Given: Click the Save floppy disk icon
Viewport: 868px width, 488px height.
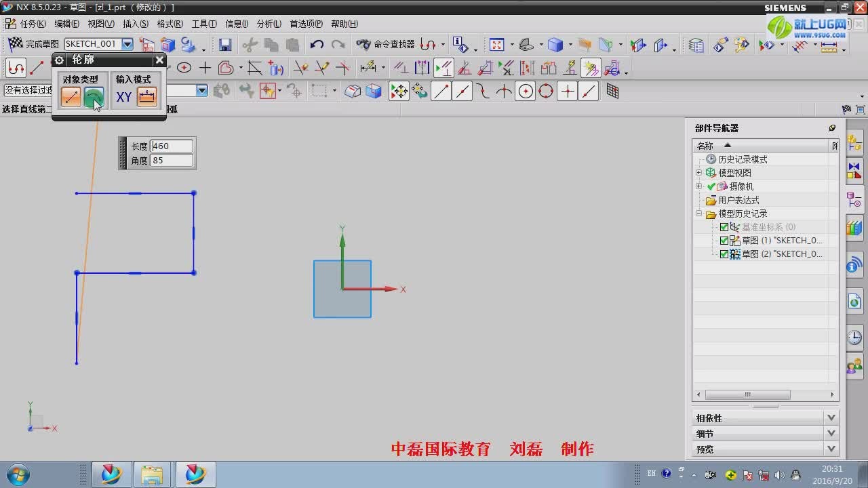Looking at the screenshot, I should click(225, 45).
